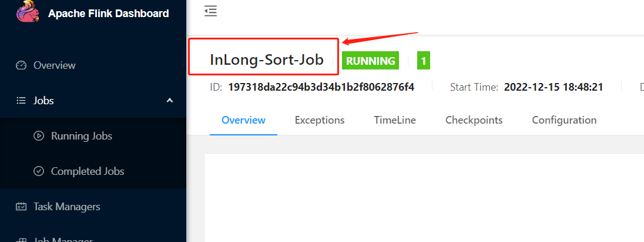Click the Task Managers schedule icon
Viewport: 644px width, 242px height.
pyautogui.click(x=21, y=207)
